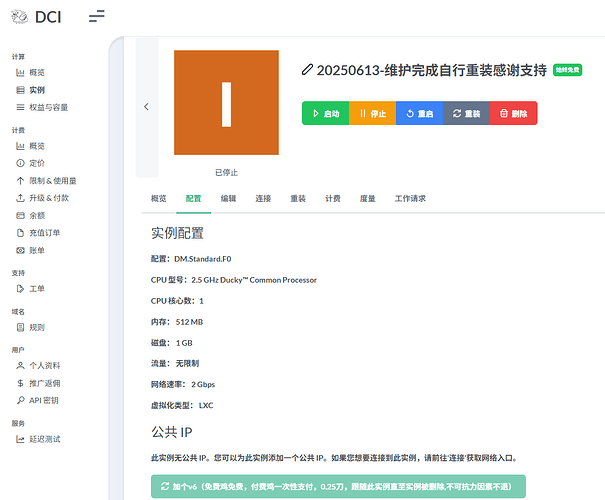605x500 pixels.
Task: Open 延迟测试 latency test
Action: point(38,439)
